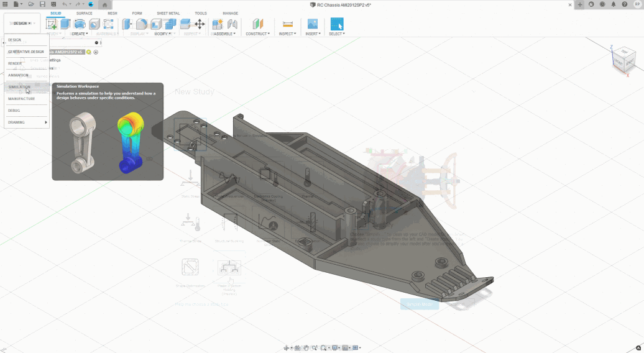Select MANUFACTURE workspace in the list
644x353 pixels.
coord(21,99)
